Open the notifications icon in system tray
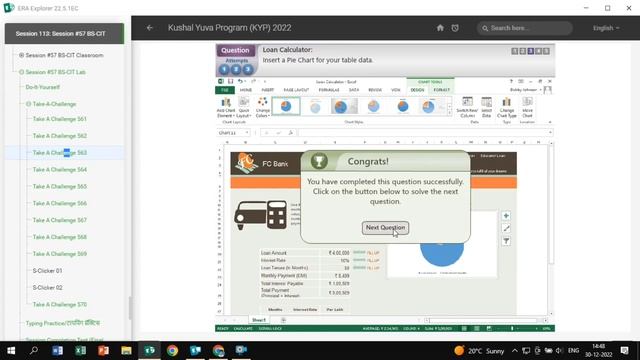The image size is (640, 360). 624,350
